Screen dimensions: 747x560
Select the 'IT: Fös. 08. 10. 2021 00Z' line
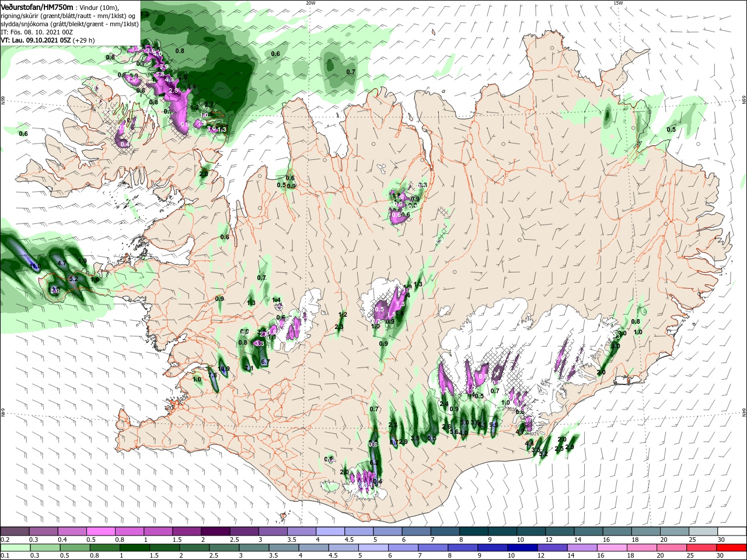click(36, 32)
